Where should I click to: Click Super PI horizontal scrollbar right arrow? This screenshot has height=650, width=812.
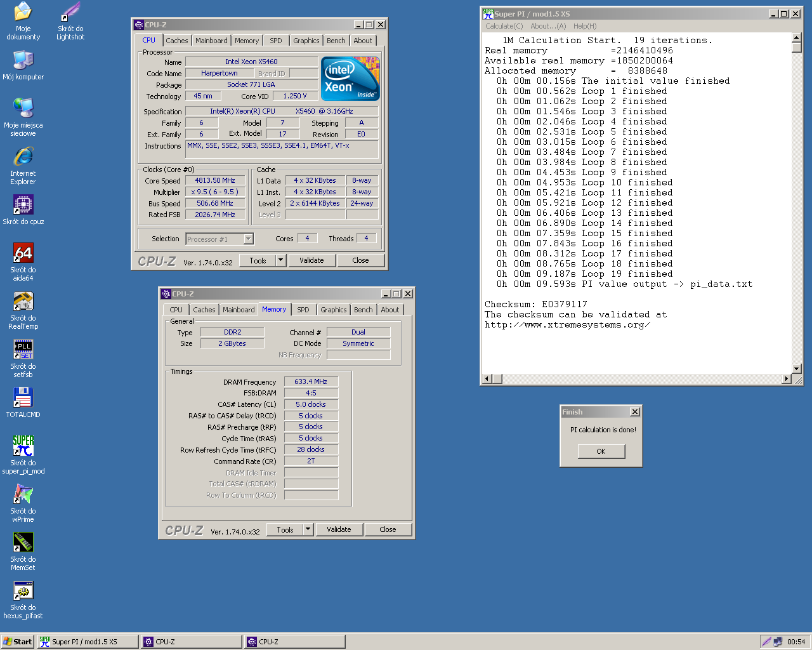(x=787, y=379)
